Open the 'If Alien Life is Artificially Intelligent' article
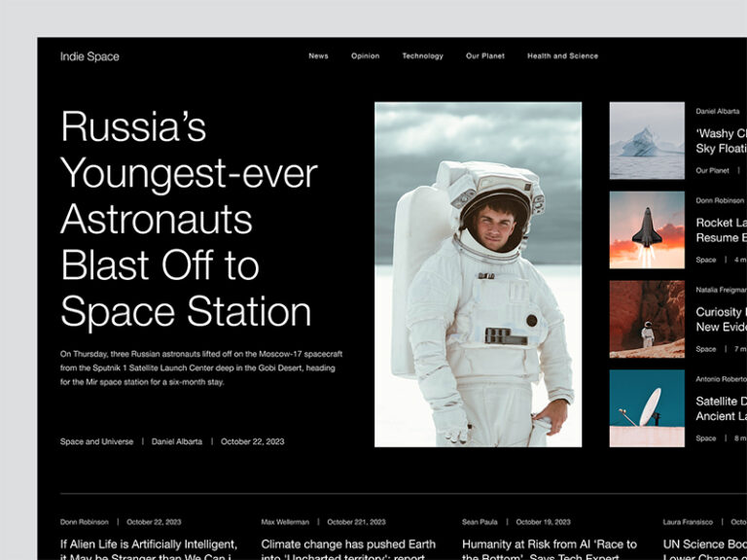This screenshot has width=747, height=560. pos(149,548)
